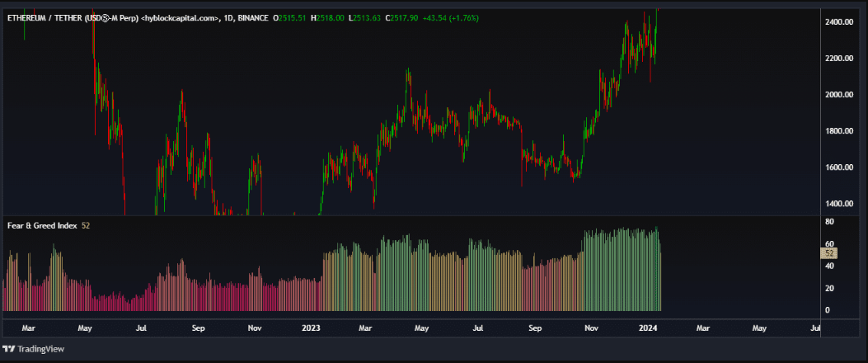Click the 80 level on the indicator scale
The width and height of the screenshot is (868, 363).
click(829, 222)
